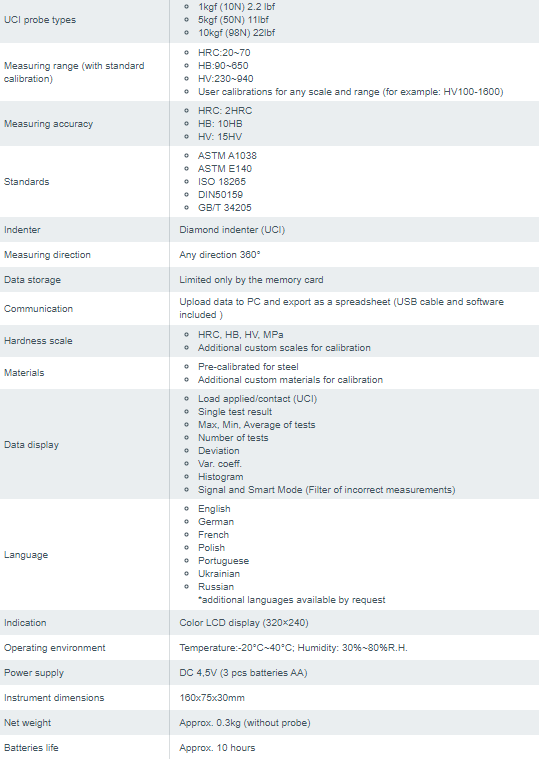Select the ASTM A1038 standard entry
The height and width of the screenshot is (759, 539).
[x=227, y=156]
